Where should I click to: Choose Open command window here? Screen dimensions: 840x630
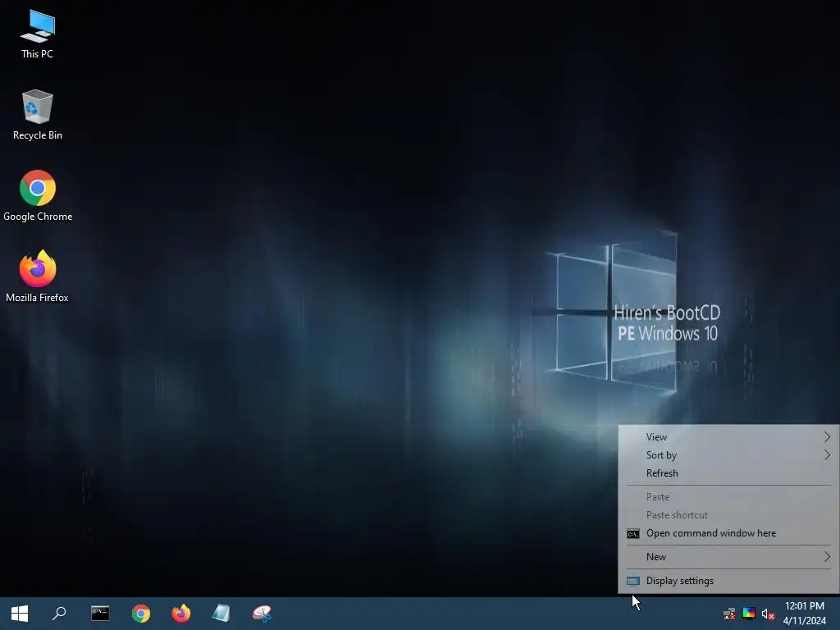728,533
